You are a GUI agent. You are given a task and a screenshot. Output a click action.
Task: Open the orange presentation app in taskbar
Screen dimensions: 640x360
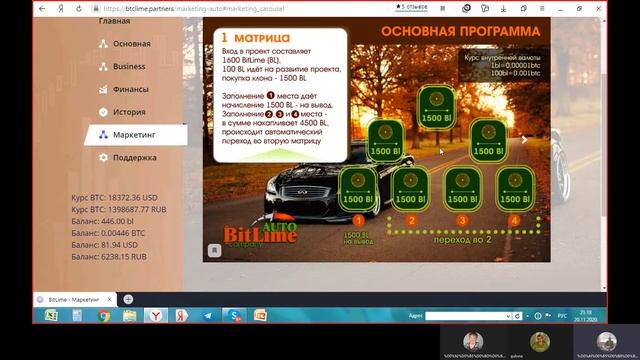click(x=260, y=316)
